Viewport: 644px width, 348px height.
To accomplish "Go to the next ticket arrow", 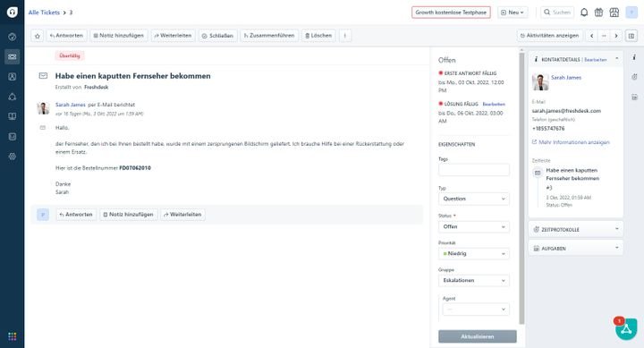I will pos(616,36).
